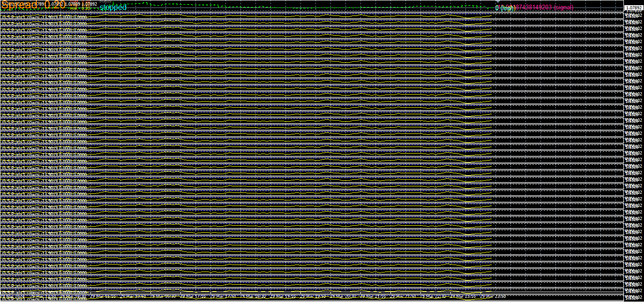644x302 pixels.
Task: Click the cyan 'stopped' status text
Action: pyautogui.click(x=113, y=7)
